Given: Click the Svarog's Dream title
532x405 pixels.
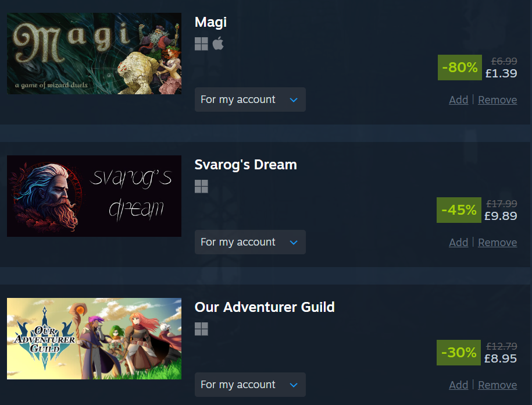Looking at the screenshot, I should click(245, 165).
